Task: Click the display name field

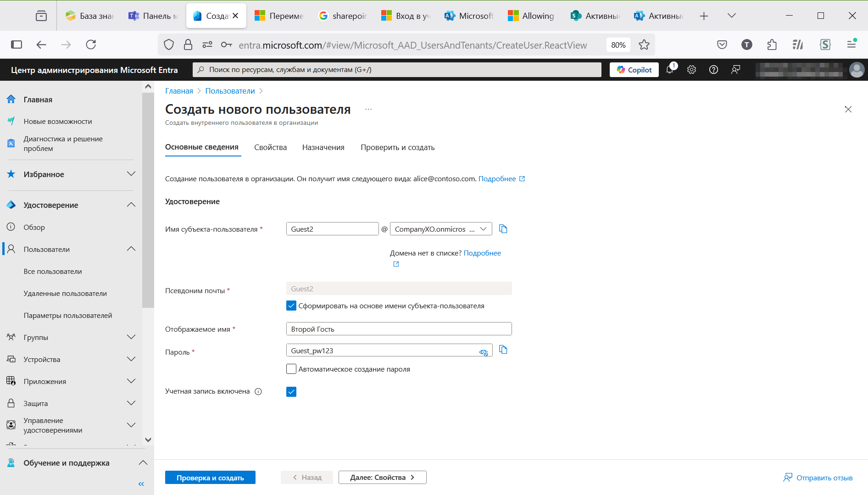Action: (399, 329)
